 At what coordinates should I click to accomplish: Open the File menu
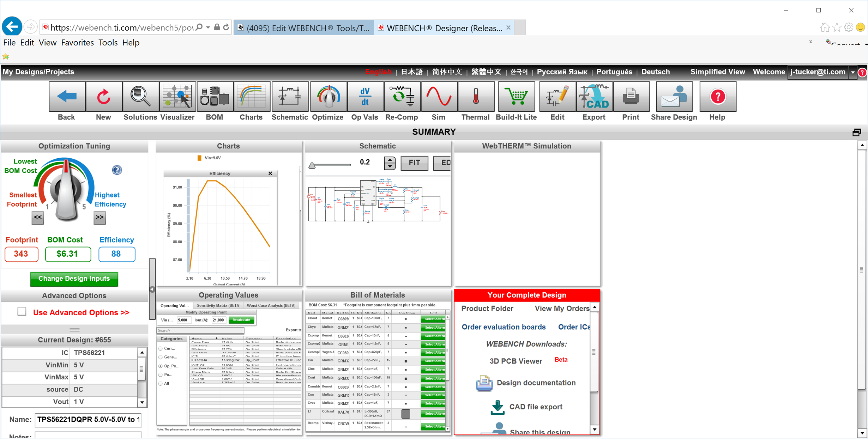point(9,43)
